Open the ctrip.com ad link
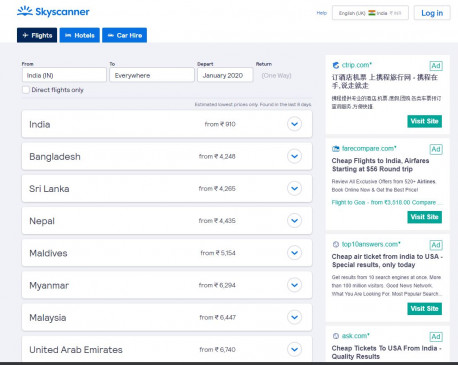 356,65
